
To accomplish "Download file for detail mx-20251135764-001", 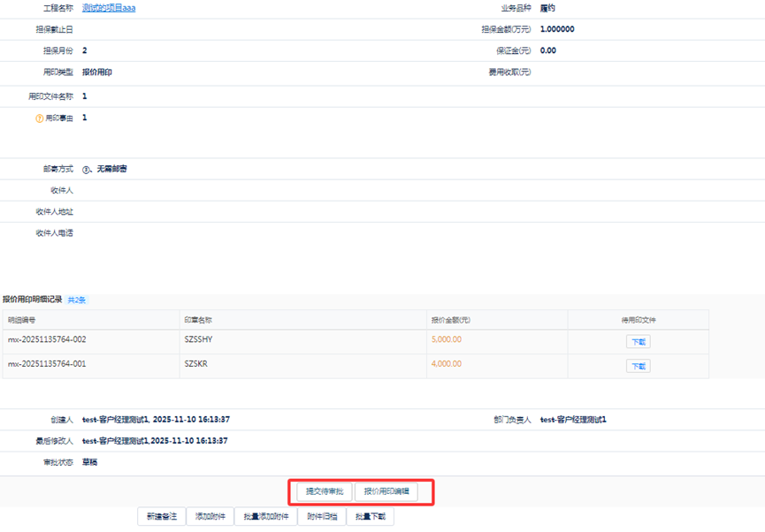I will pyautogui.click(x=638, y=366).
